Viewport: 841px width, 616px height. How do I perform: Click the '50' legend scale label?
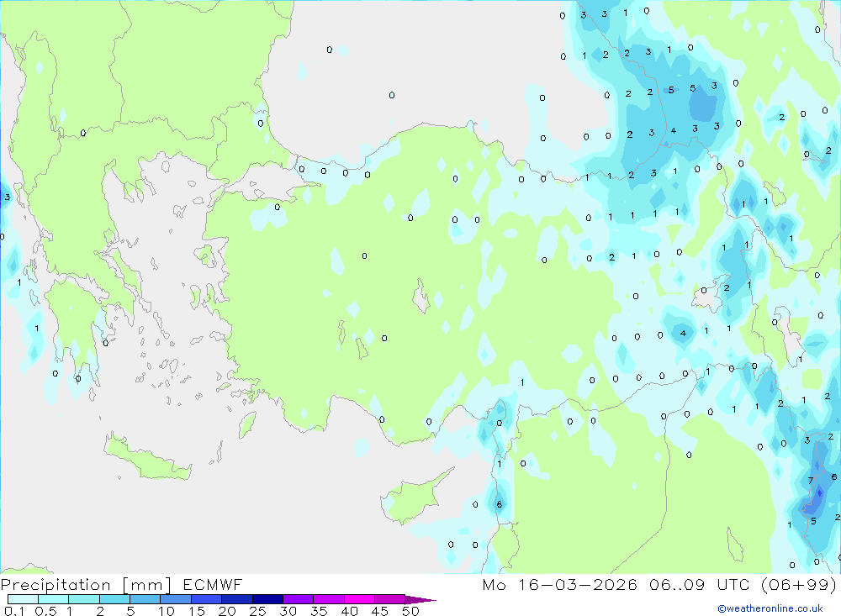(410, 611)
